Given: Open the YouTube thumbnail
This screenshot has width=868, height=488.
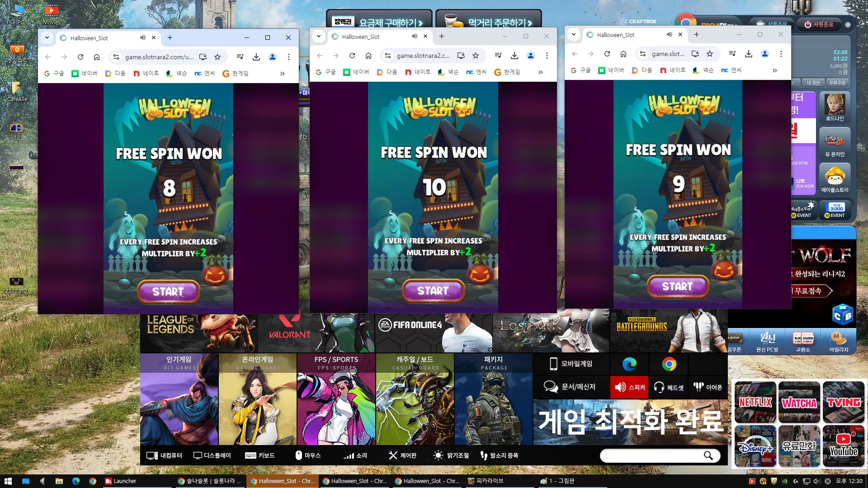Looking at the screenshot, I should 844,446.
